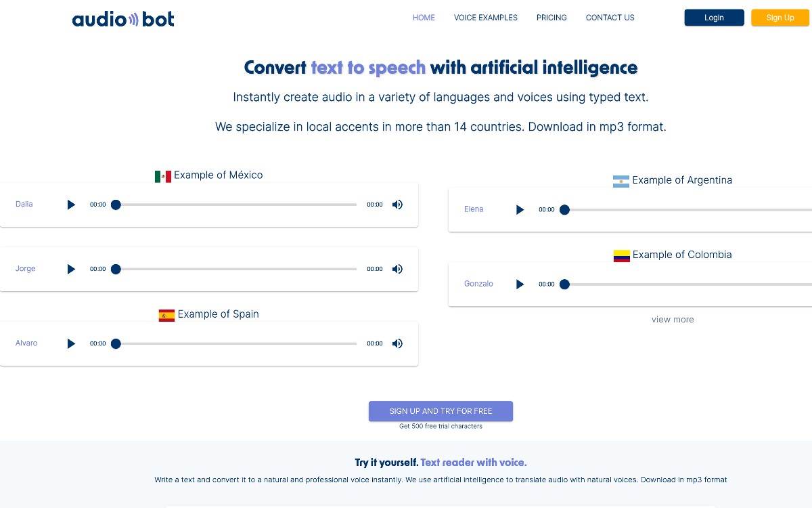
Task: Click the audio bot logo
Action: click(122, 19)
